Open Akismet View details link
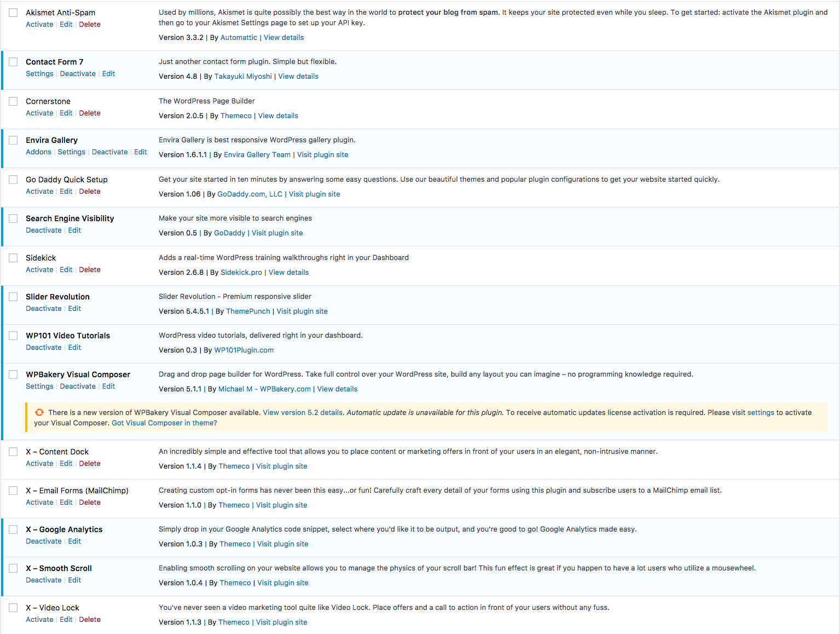This screenshot has height=634, width=840. tap(283, 37)
